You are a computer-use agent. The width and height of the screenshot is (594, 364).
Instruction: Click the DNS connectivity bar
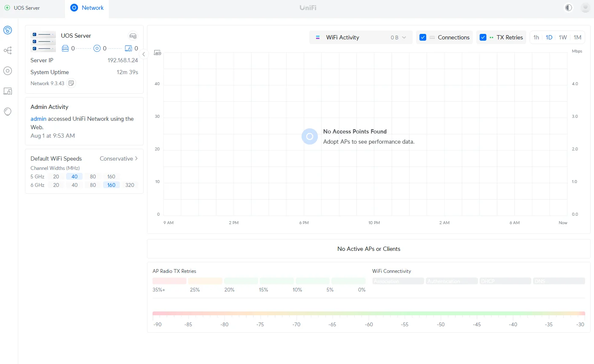pyautogui.click(x=559, y=281)
